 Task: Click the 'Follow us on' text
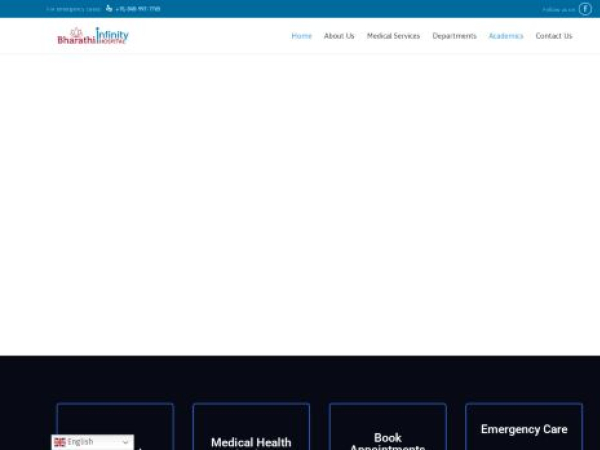tap(559, 10)
